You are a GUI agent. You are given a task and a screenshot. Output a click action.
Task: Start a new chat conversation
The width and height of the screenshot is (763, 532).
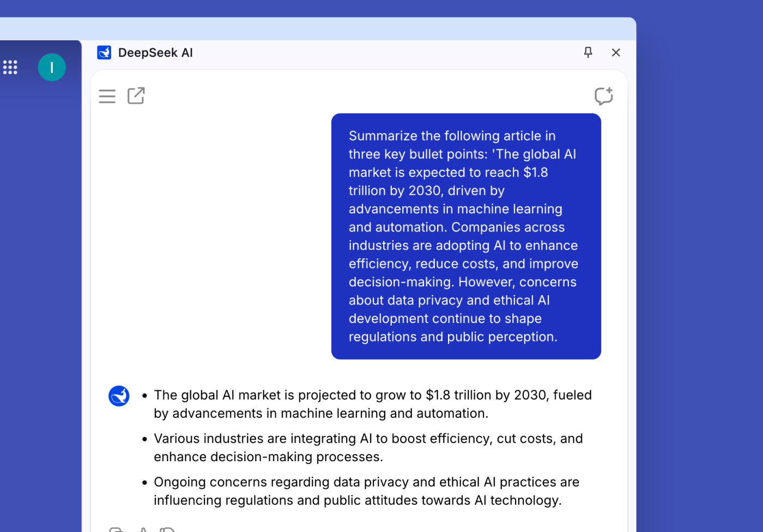coord(603,96)
